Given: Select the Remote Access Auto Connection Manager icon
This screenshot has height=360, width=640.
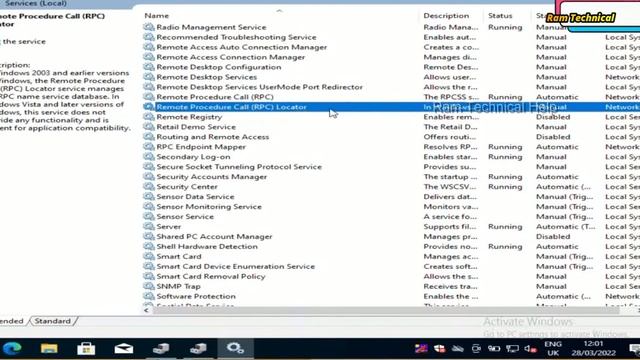Looking at the screenshot, I should [149, 47].
